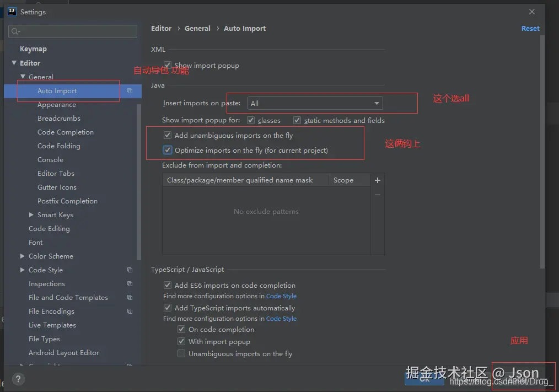Viewport: 559px width, 392px height.
Task: Open File Types settings page
Action: pyautogui.click(x=44, y=339)
